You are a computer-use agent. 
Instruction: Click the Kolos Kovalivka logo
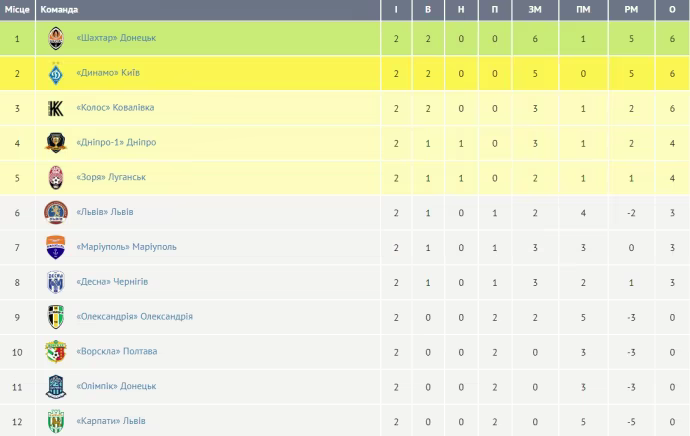pyautogui.click(x=56, y=108)
